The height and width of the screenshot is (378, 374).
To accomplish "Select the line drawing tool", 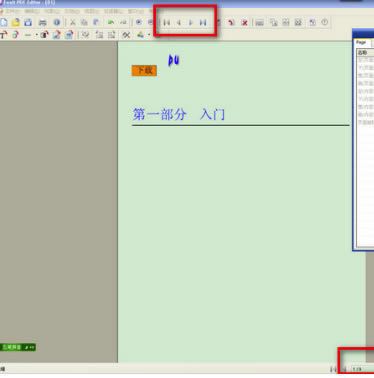I will tap(28, 35).
